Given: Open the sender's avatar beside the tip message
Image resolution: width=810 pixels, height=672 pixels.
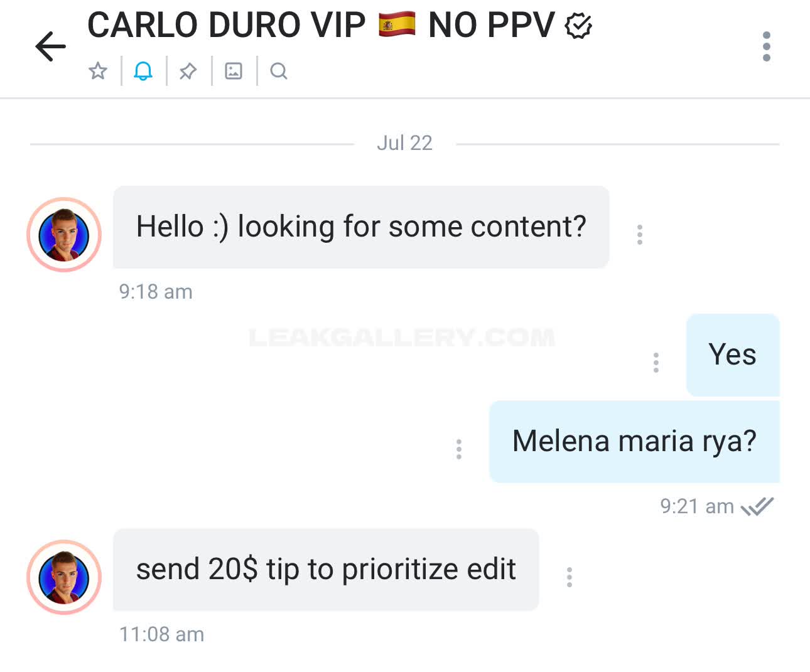Looking at the screenshot, I should (63, 577).
